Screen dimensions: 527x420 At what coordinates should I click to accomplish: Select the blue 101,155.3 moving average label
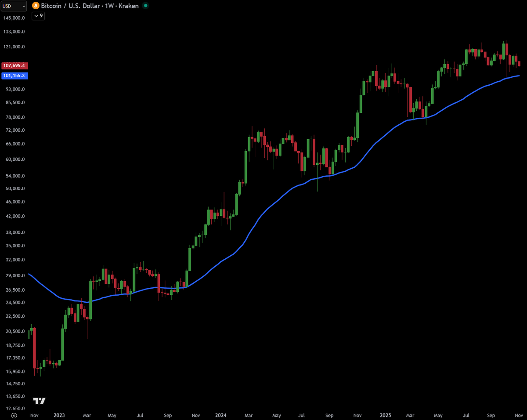tap(15, 76)
